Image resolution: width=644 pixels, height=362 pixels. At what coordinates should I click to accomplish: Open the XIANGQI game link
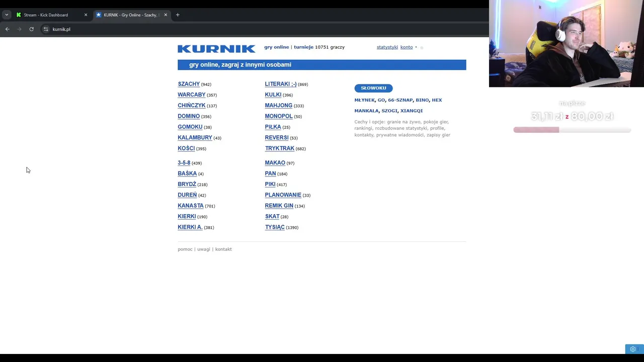[412, 111]
